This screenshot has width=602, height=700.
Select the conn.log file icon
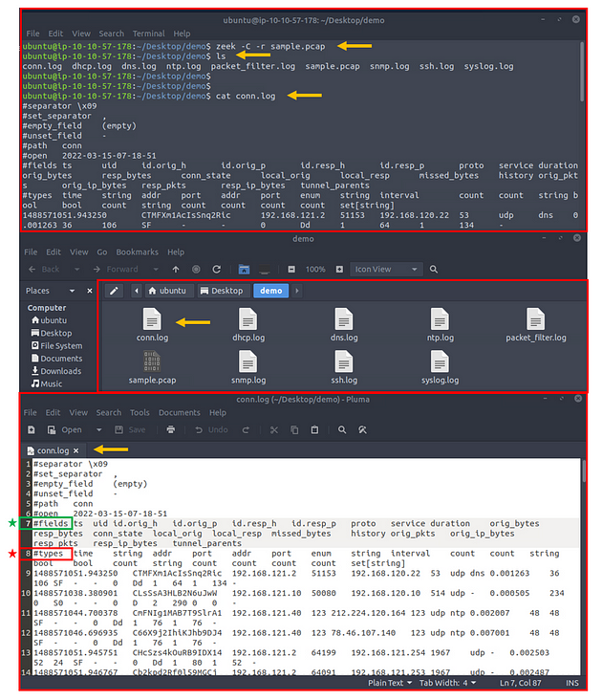152,324
